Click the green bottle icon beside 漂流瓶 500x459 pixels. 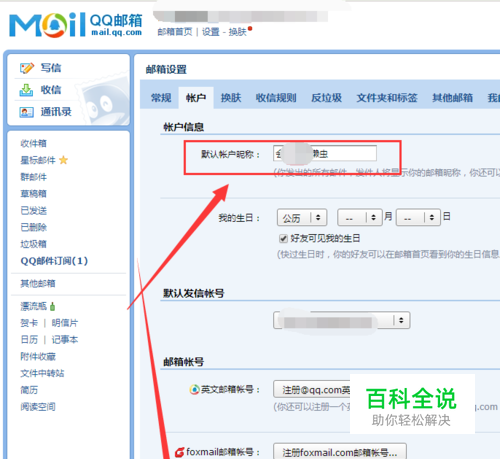coord(52,306)
